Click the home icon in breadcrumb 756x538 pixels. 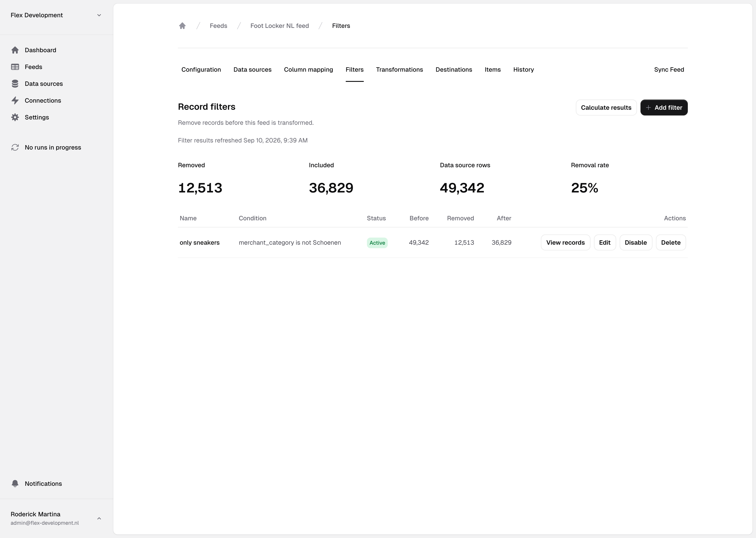[182, 26]
